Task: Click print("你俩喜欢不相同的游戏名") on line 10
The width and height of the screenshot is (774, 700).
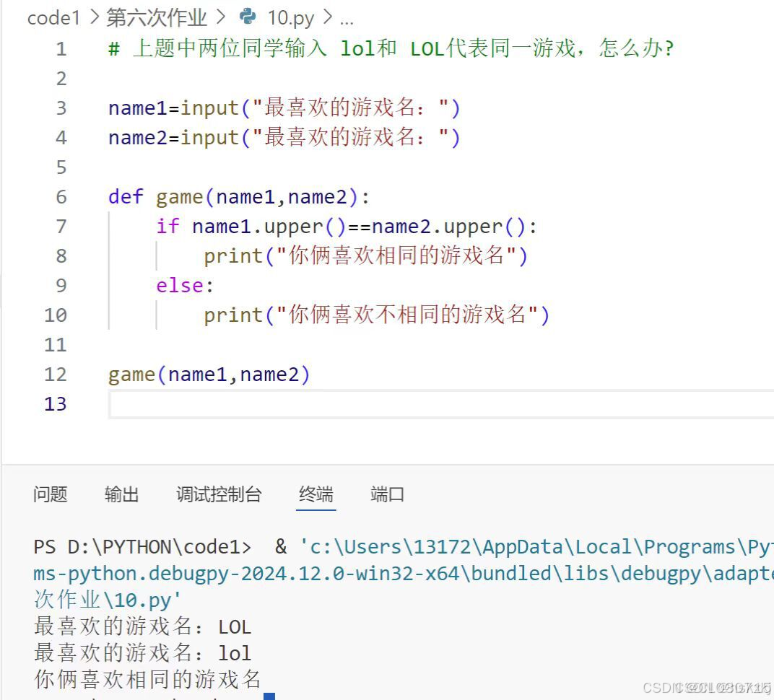Action: [x=377, y=315]
